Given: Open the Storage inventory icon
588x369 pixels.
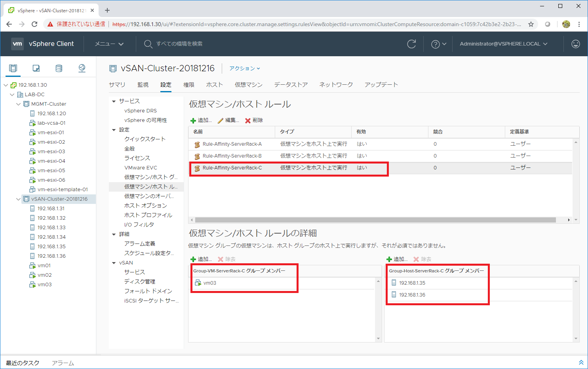Looking at the screenshot, I should pyautogui.click(x=59, y=68).
